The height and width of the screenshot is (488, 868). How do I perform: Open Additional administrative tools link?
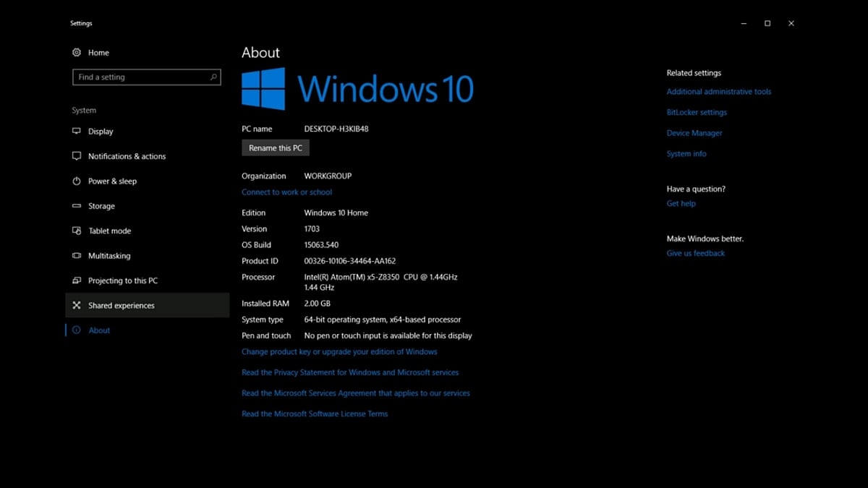click(x=719, y=92)
